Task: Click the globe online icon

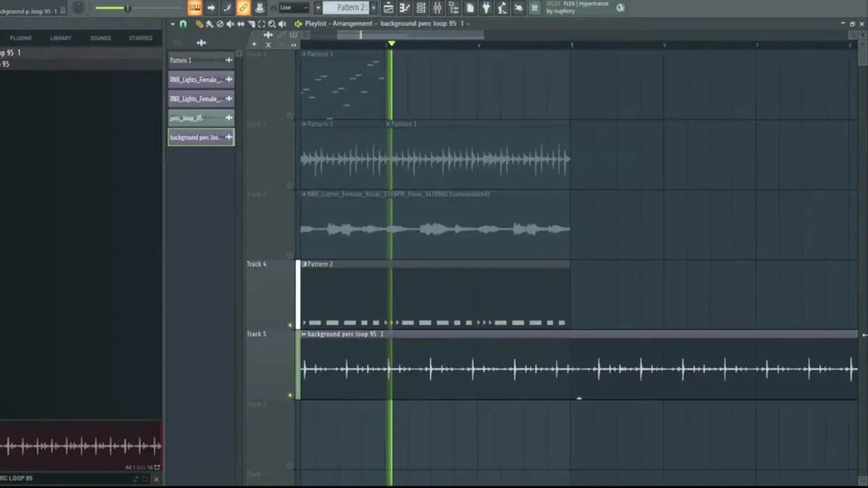Action: (620, 7)
